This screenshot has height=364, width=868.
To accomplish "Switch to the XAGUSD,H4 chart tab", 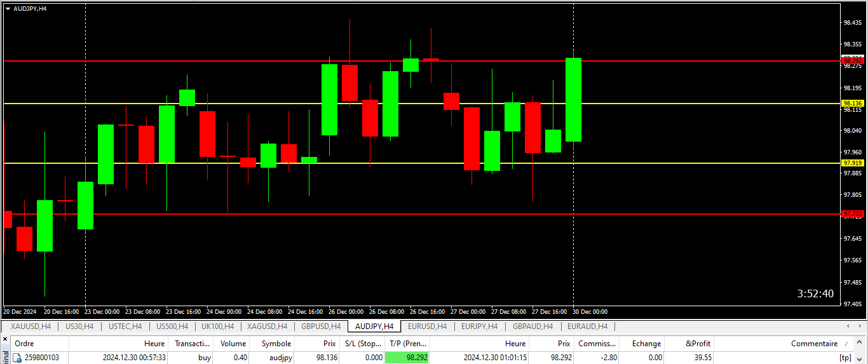I will coord(267,327).
